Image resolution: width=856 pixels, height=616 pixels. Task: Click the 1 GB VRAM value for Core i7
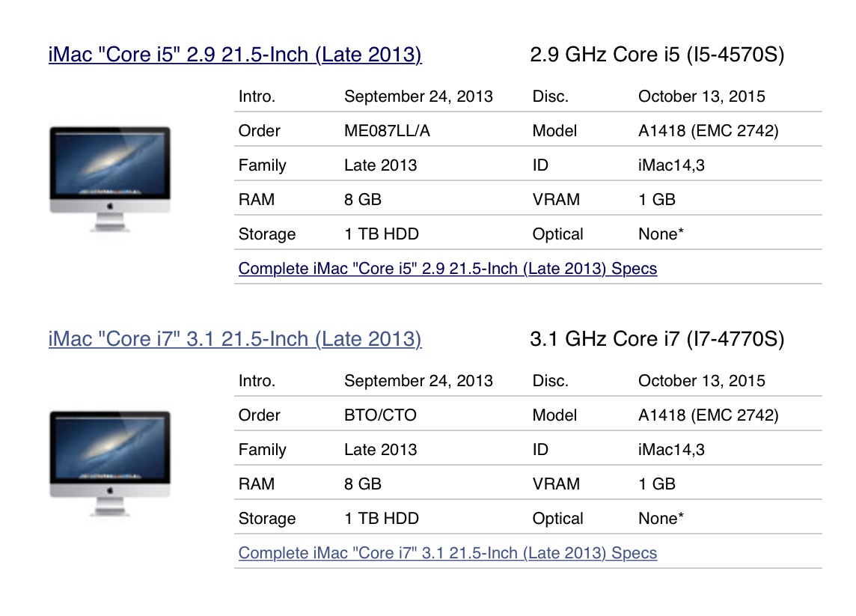(657, 484)
